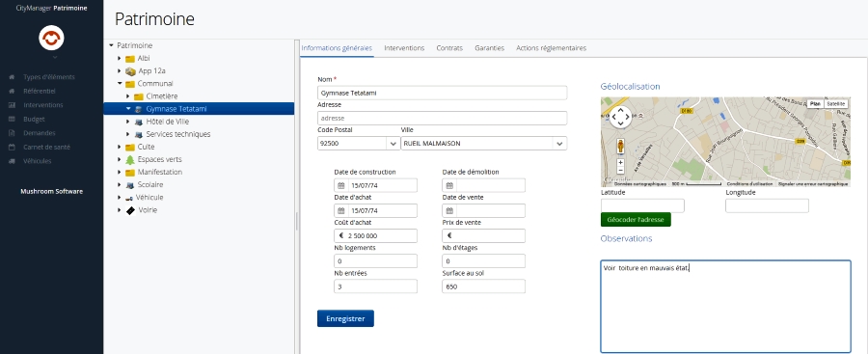Zoom in on the map
This screenshot has height=354, width=868.
tap(620, 163)
